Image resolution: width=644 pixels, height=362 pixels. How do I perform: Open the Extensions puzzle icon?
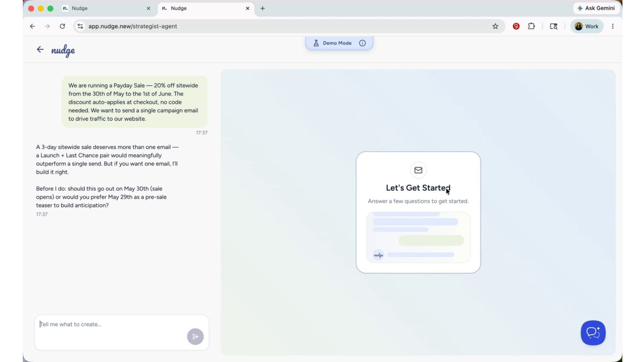click(531, 26)
